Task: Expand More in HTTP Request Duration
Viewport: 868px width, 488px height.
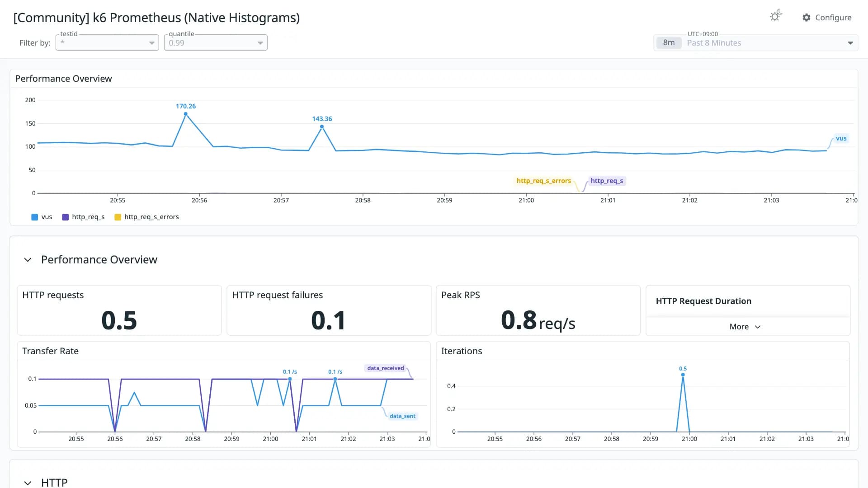Action: [x=745, y=327]
